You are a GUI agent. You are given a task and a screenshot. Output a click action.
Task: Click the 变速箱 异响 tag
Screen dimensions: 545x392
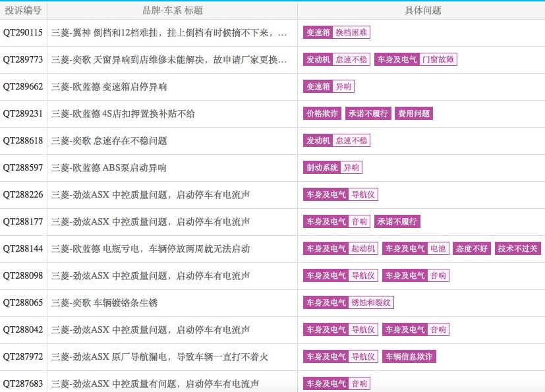(329, 86)
